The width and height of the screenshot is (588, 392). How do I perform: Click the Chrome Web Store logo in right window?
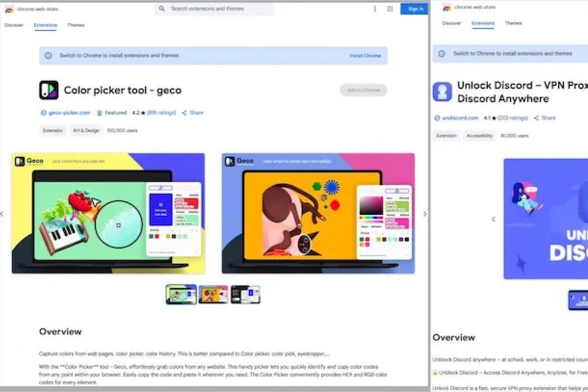point(447,7)
